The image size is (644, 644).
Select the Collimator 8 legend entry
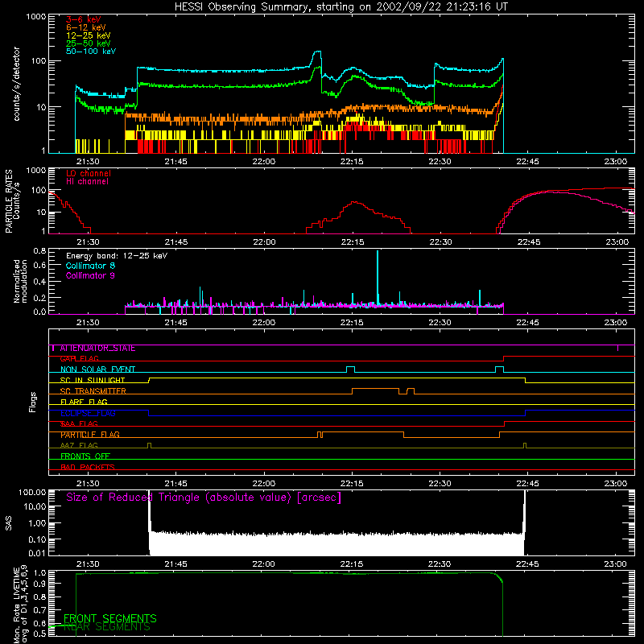pyautogui.click(x=90, y=266)
